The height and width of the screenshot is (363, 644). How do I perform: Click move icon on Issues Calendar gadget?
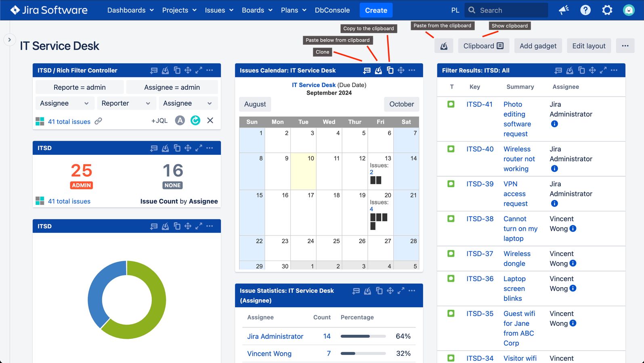click(x=401, y=70)
